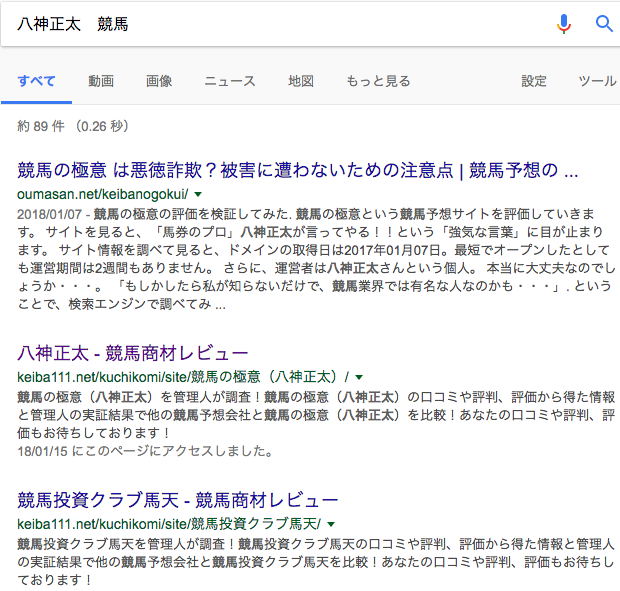This screenshot has width=620, height=591.
Task: Click the 18/01/15 にこのページにアクセスしました text
Action: (145, 451)
